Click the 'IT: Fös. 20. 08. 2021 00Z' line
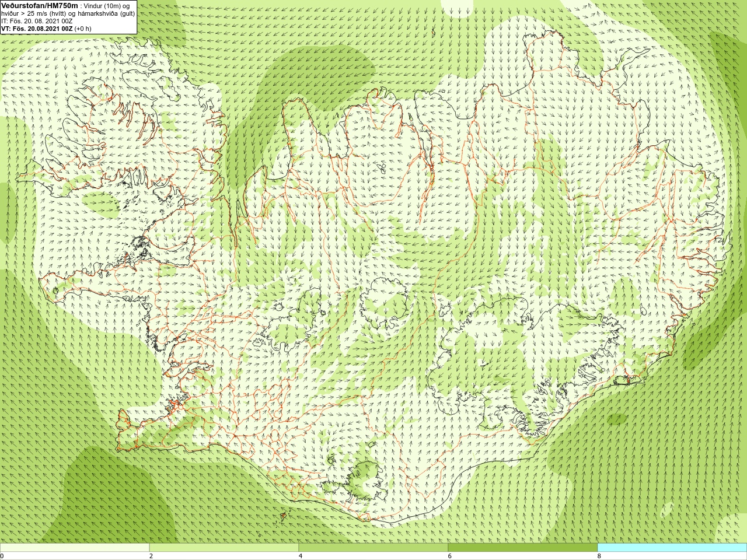Screen dimensions: 747x560 pyautogui.click(x=37, y=20)
